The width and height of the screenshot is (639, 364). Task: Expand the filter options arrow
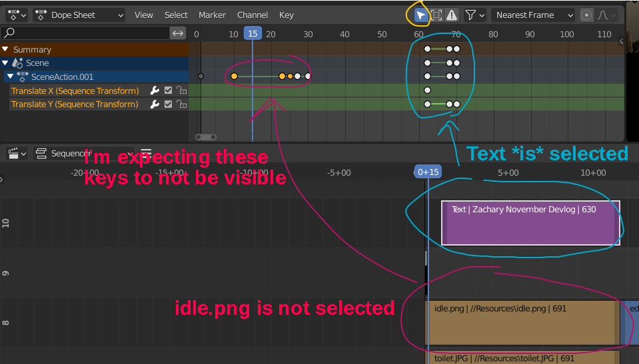[482, 15]
